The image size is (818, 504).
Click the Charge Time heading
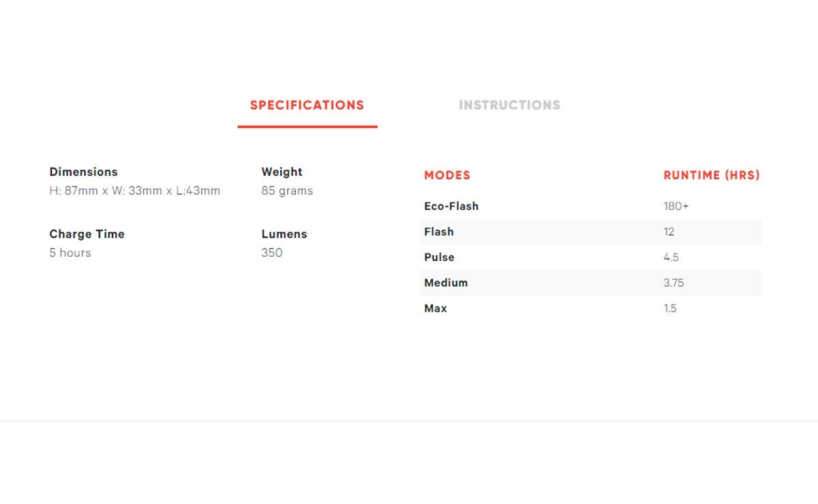coord(87,234)
